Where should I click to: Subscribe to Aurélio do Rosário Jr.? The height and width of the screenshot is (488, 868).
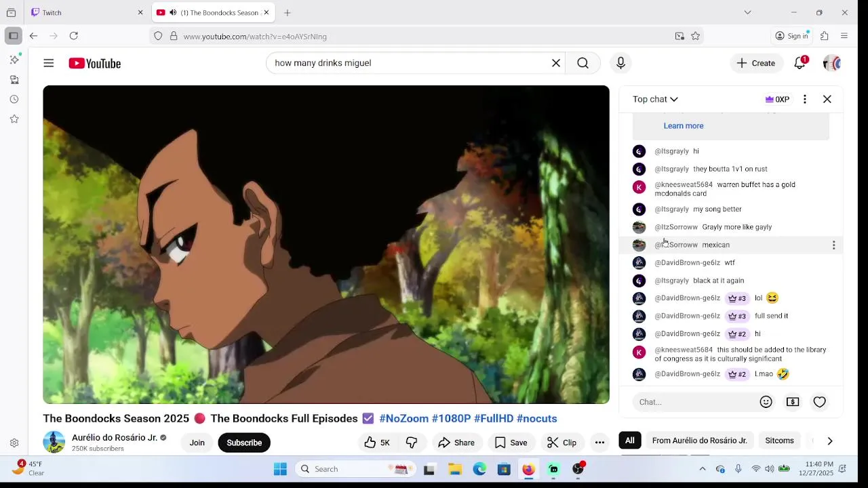pyautogui.click(x=244, y=443)
